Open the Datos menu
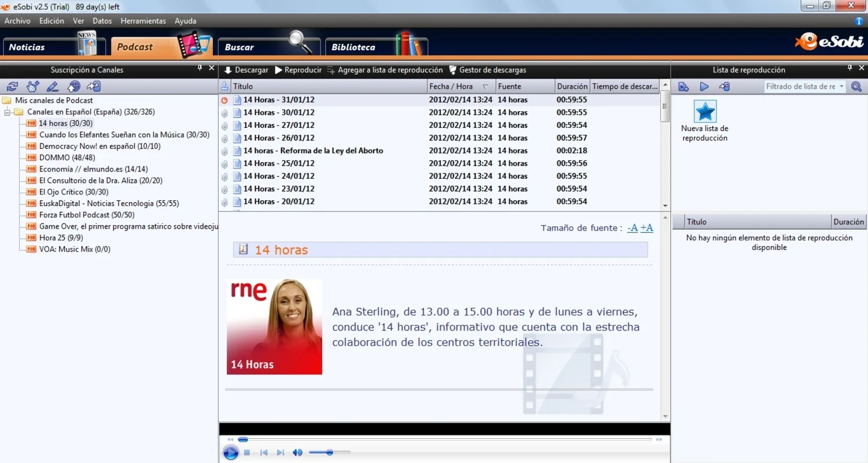The image size is (868, 463). (x=102, y=21)
